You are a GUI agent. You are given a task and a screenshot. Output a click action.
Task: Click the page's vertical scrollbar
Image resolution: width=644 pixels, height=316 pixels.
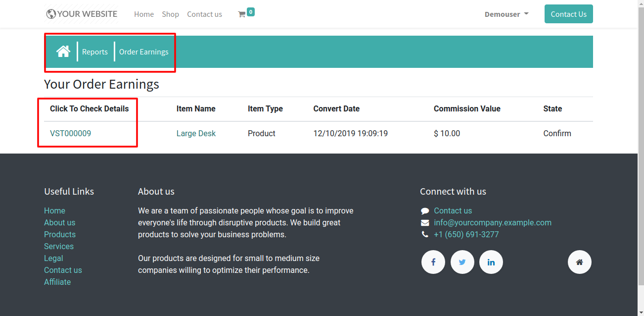click(x=641, y=149)
